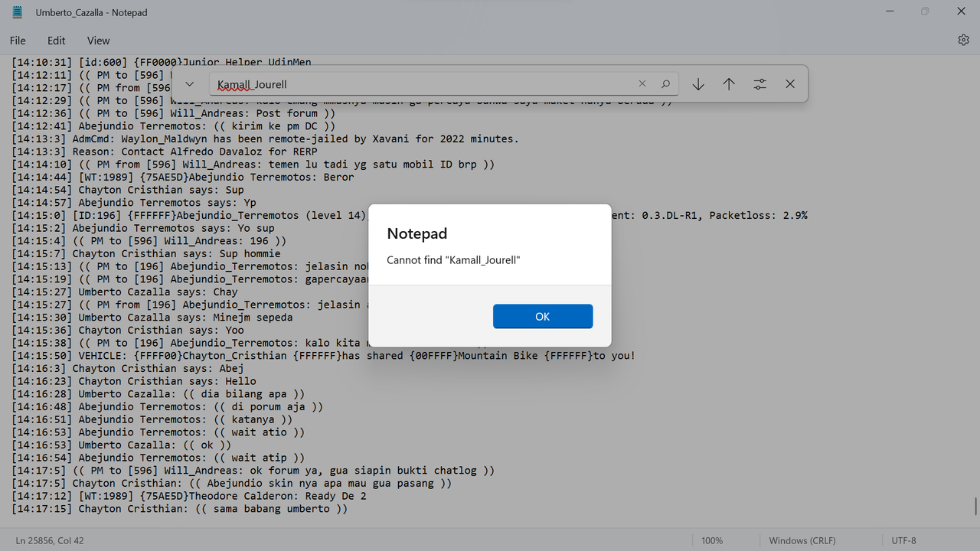Image resolution: width=980 pixels, height=551 pixels.
Task: Click line 'Waylon_Maldwyn has been remote-jailed'
Action: coord(265,139)
